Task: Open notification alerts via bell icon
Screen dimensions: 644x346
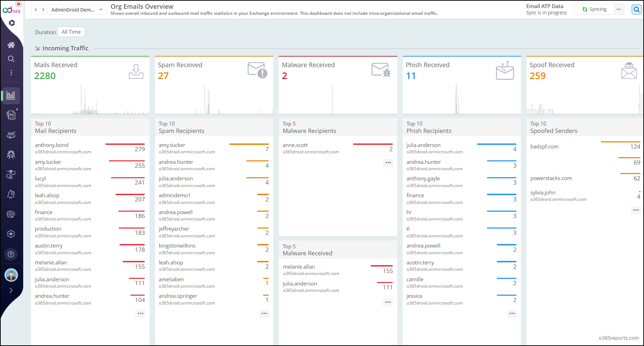Action: tap(11, 194)
